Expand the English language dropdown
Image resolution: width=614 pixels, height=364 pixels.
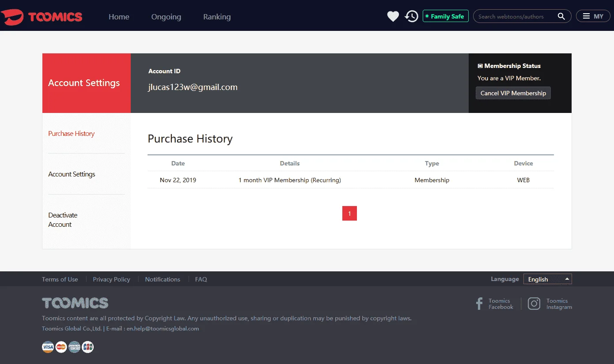tap(547, 279)
